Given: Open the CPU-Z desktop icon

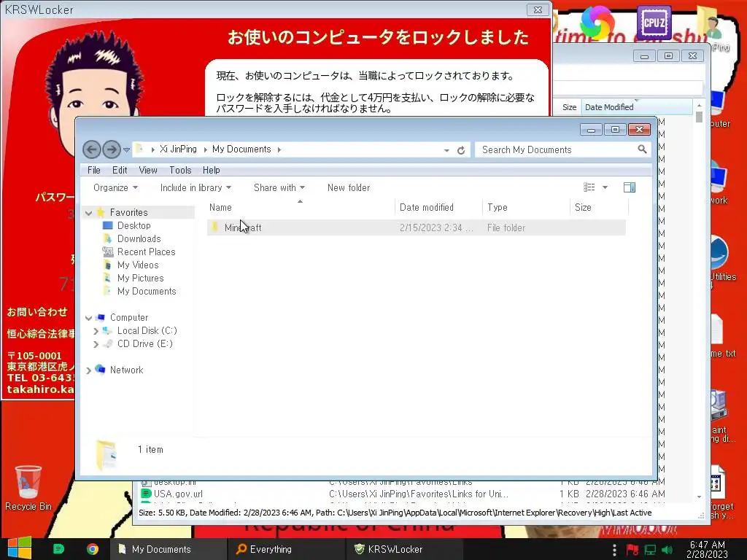Looking at the screenshot, I should tap(654, 22).
